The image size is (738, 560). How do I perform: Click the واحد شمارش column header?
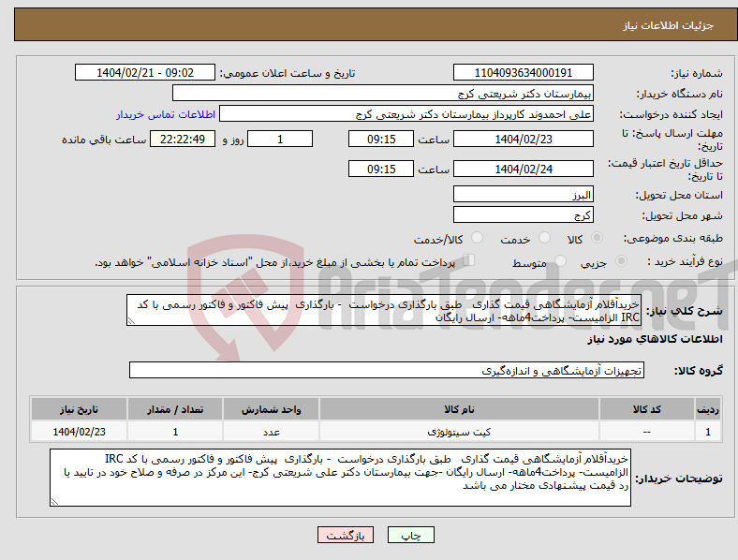tap(271, 409)
